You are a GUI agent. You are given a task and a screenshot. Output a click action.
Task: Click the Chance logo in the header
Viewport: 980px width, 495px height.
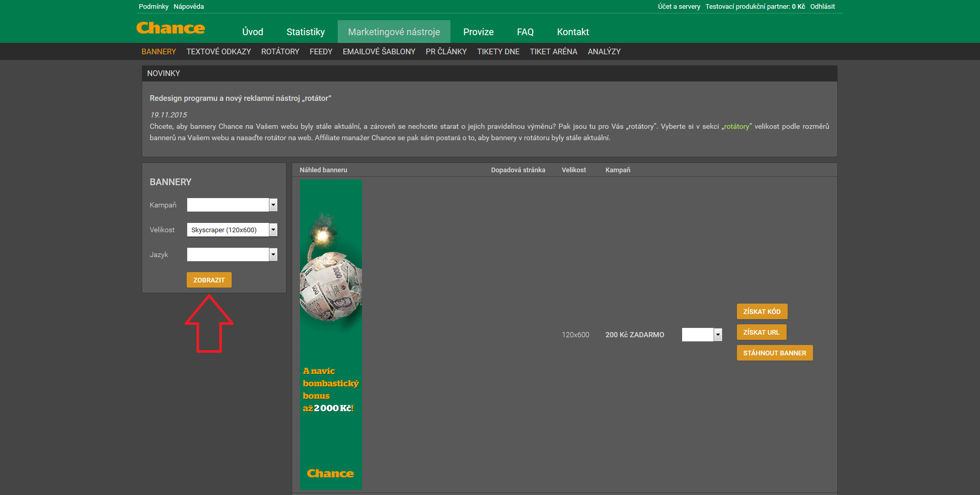[x=171, y=28]
